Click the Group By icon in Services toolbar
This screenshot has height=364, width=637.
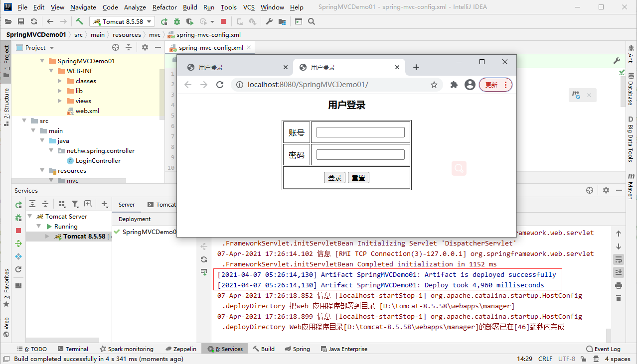tap(62, 204)
